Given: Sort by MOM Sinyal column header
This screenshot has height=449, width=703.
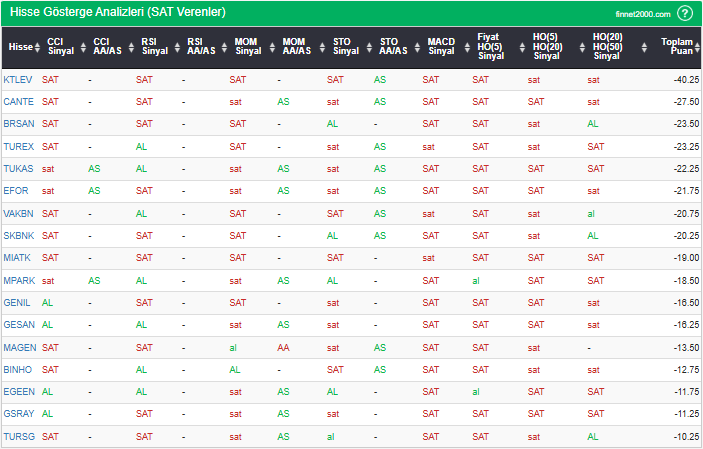Looking at the screenshot, I should click(x=245, y=46).
